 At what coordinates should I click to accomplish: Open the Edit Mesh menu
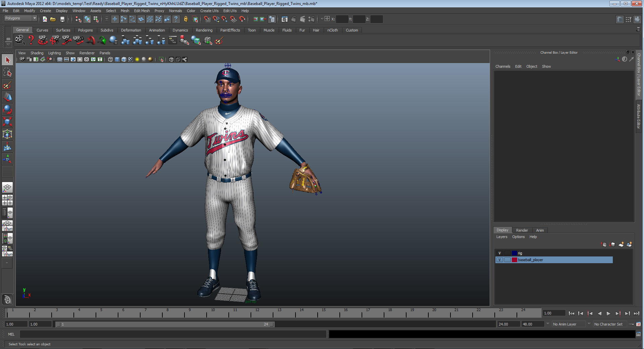click(142, 11)
